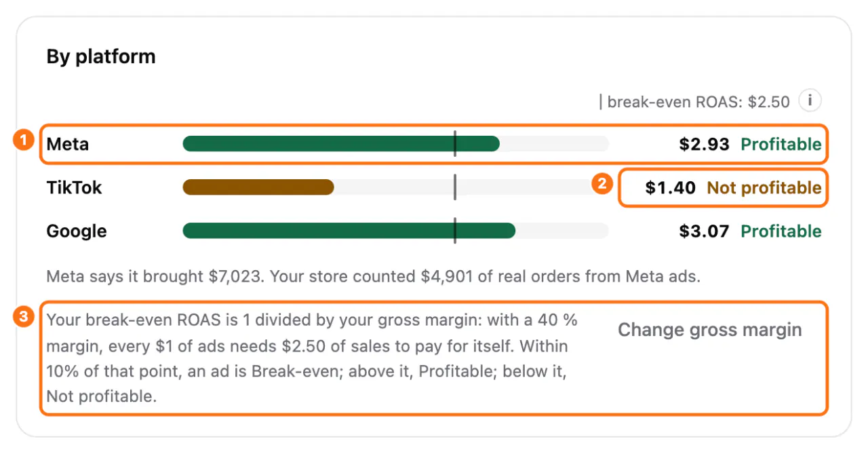Viewport: 868px width, 452px height.
Task: Select the Meta platform label
Action: tap(68, 145)
